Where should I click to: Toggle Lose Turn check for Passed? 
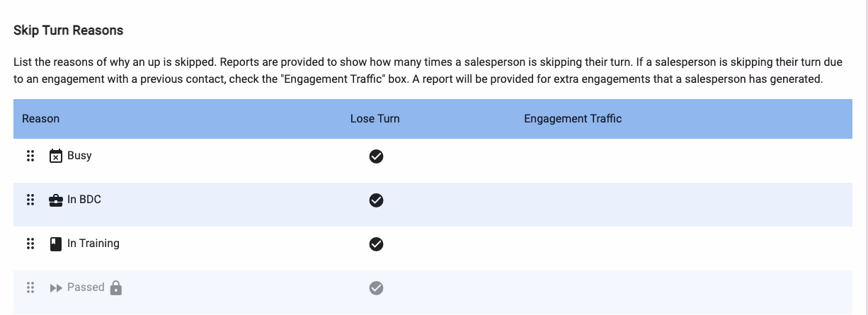click(377, 288)
